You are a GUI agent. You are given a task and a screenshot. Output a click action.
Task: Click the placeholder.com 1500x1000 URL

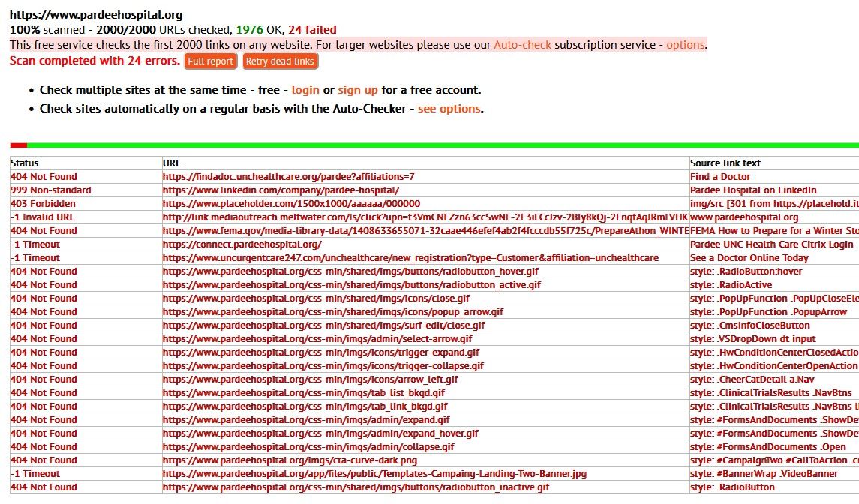click(291, 204)
